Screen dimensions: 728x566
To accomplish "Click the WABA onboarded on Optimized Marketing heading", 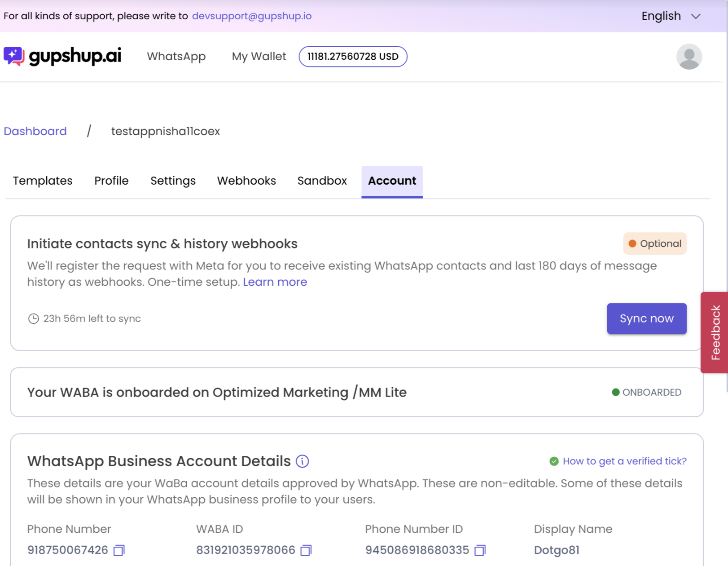I will click(x=217, y=393).
